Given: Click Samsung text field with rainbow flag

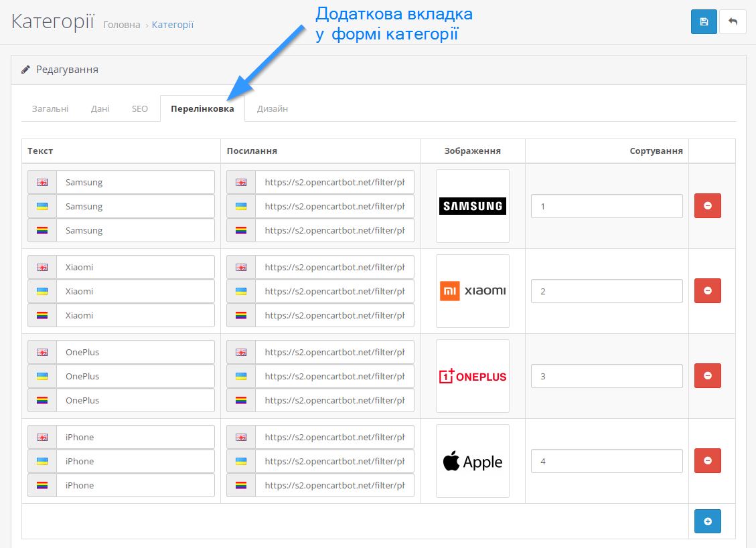Looking at the screenshot, I should pyautogui.click(x=135, y=230).
